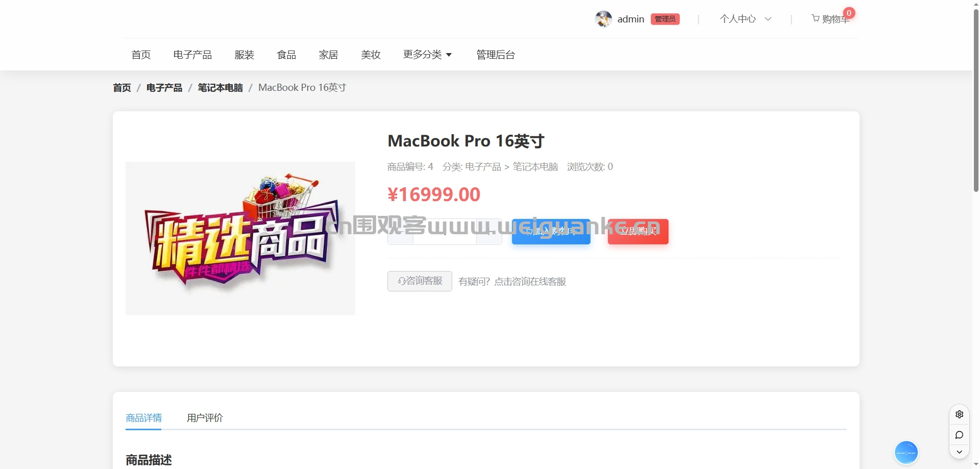
Task: Click the red buy-now button
Action: click(x=638, y=232)
